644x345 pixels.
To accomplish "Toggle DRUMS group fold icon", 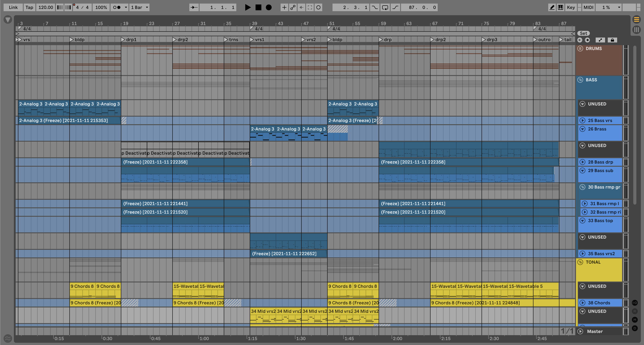I will 580,48.
